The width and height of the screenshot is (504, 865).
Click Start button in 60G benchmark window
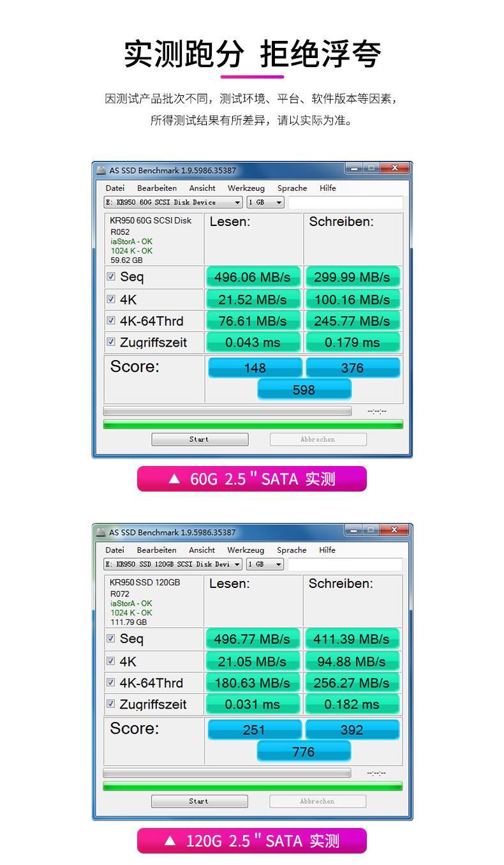coord(200,439)
